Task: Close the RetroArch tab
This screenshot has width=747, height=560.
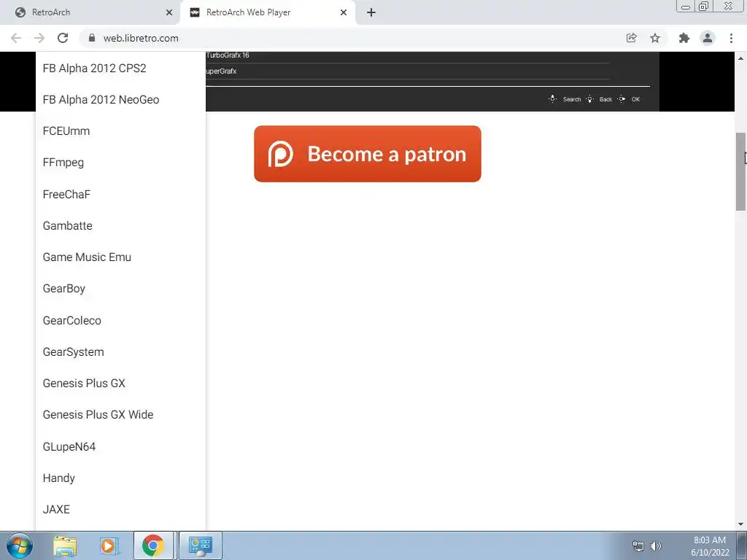Action: tap(169, 12)
